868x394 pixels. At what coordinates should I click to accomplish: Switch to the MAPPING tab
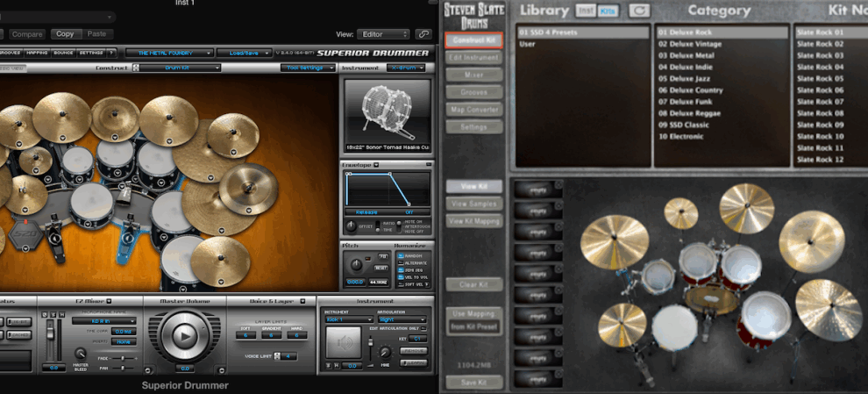click(37, 53)
